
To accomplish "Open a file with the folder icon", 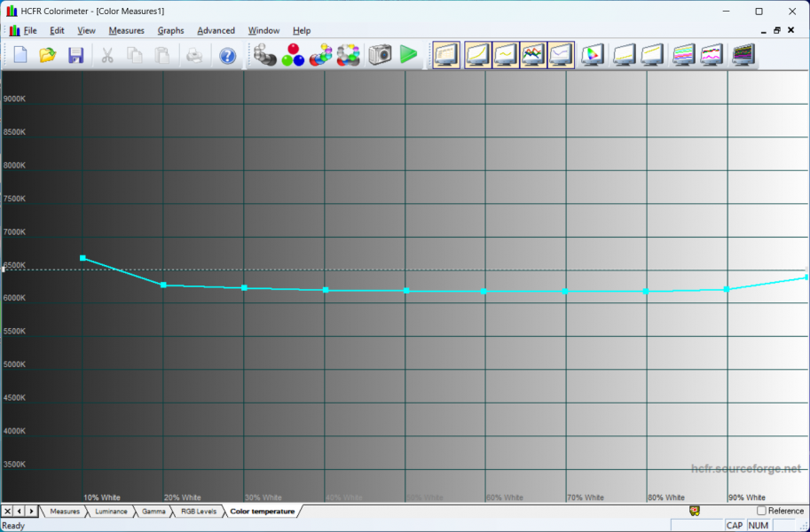I will pyautogui.click(x=48, y=55).
